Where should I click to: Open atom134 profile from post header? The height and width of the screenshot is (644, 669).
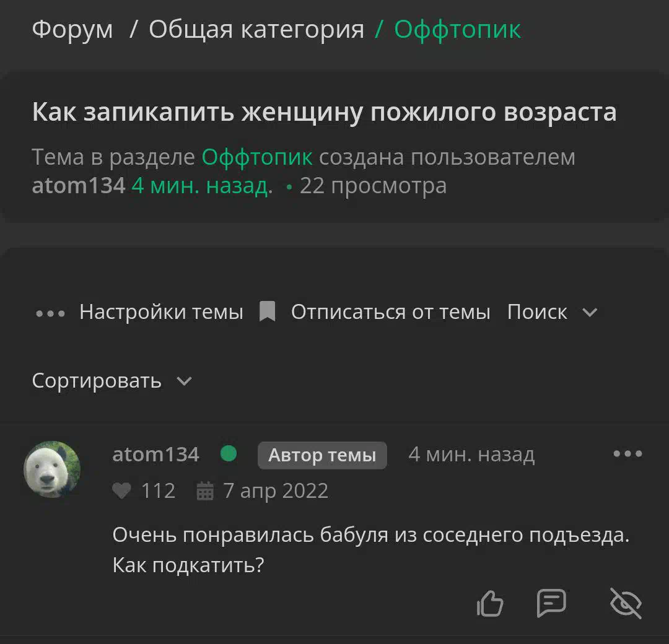[x=155, y=455]
